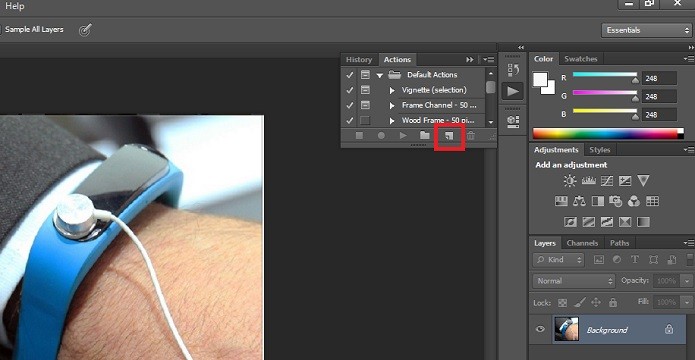The height and width of the screenshot is (360, 695).
Task: Add a Vibrance adjustment triangle icon
Action: pyautogui.click(x=643, y=180)
